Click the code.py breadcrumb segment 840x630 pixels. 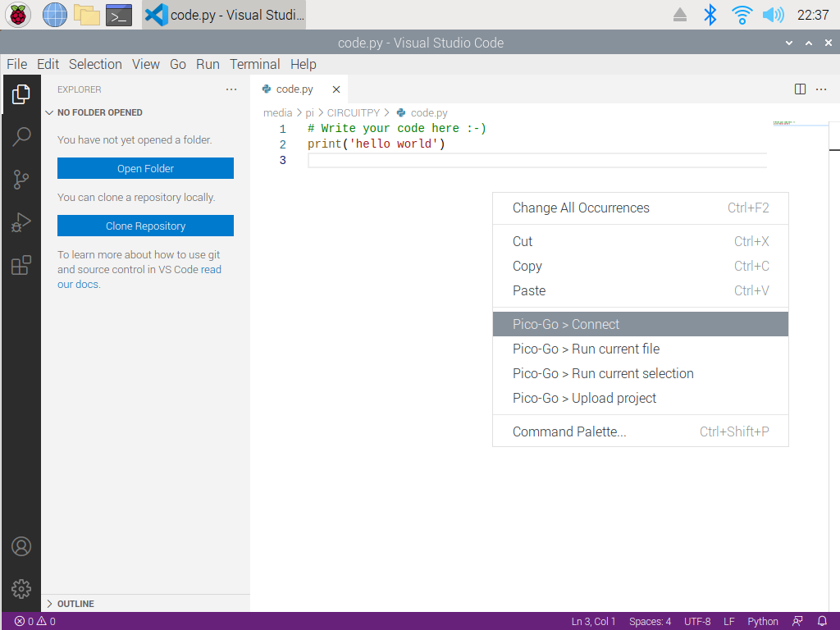click(428, 113)
